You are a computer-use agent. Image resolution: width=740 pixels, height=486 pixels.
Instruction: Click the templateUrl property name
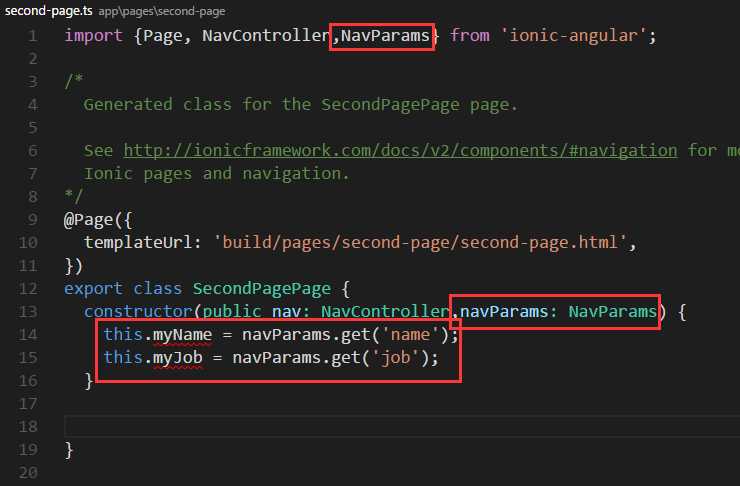(138, 243)
